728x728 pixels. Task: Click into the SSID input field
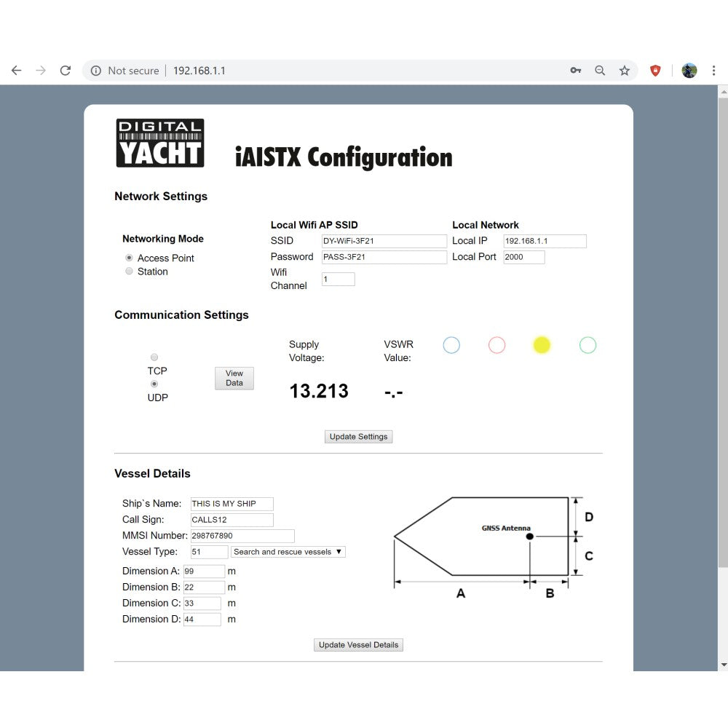click(384, 241)
